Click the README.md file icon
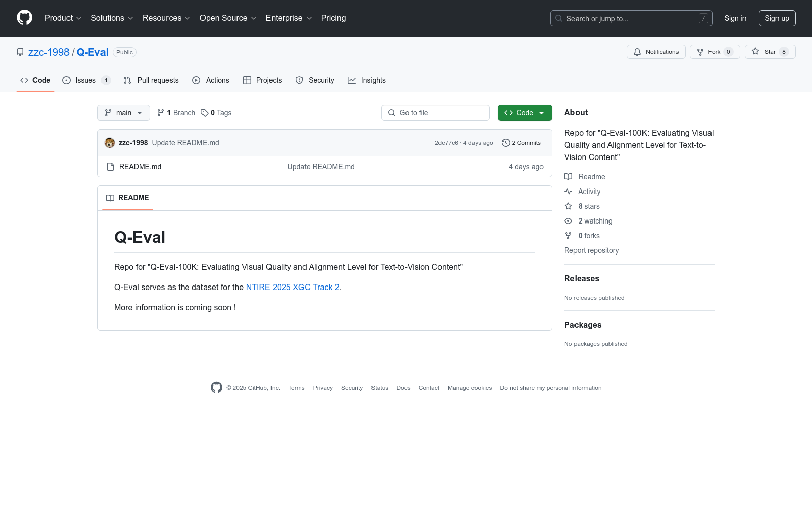 pyautogui.click(x=111, y=167)
